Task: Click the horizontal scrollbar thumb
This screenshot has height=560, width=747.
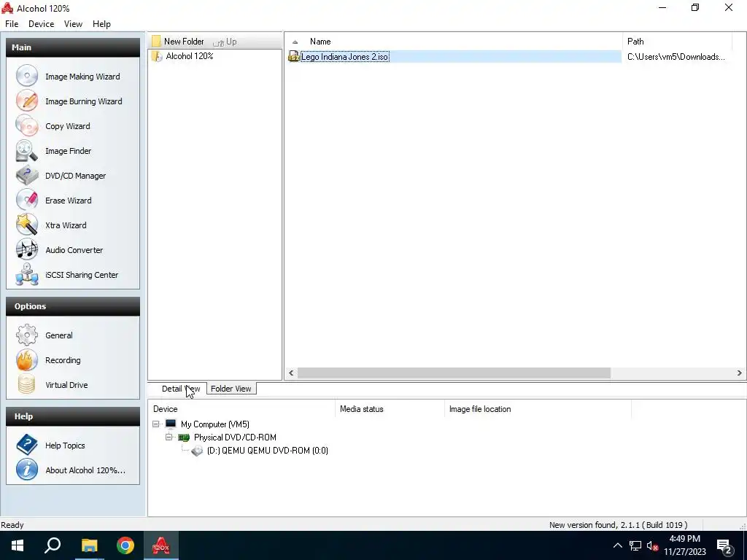Action: (x=454, y=373)
